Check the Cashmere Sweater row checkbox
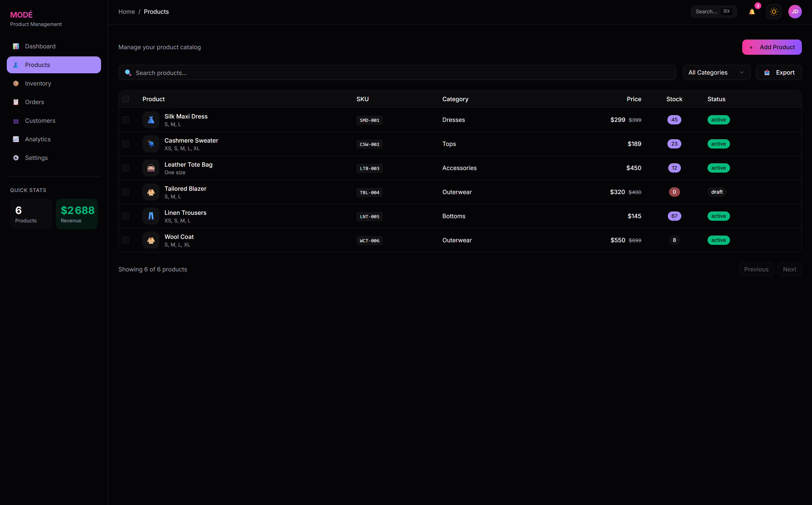The height and width of the screenshot is (505, 812). tap(126, 144)
